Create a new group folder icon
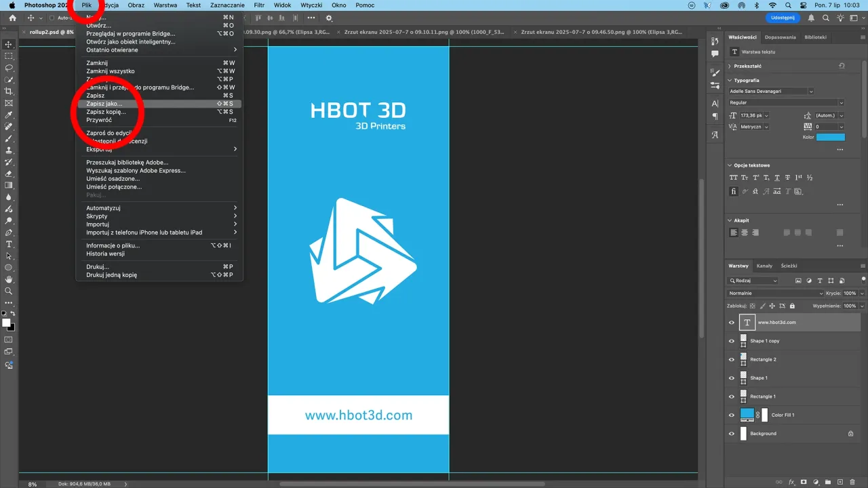Screen dimensions: 868x488 point(829,482)
